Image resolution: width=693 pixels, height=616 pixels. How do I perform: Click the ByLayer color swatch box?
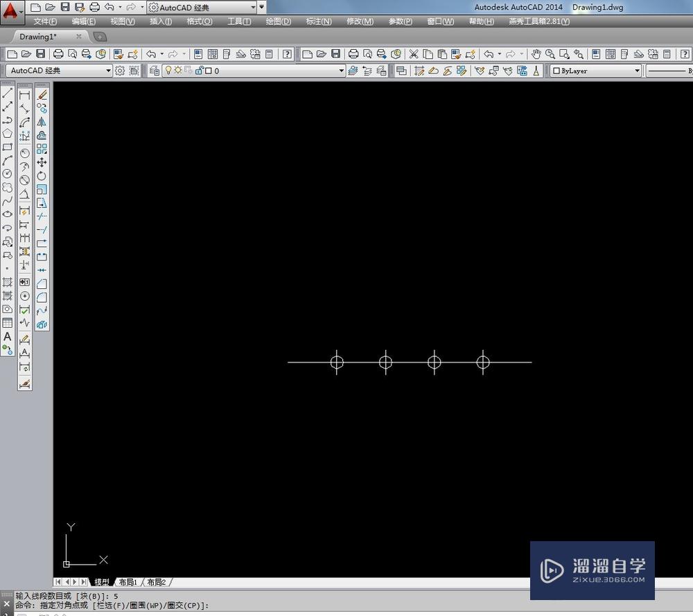coord(556,71)
